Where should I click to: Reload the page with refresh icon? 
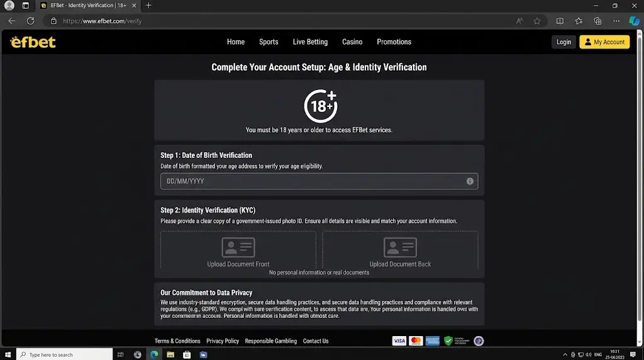coord(30,21)
